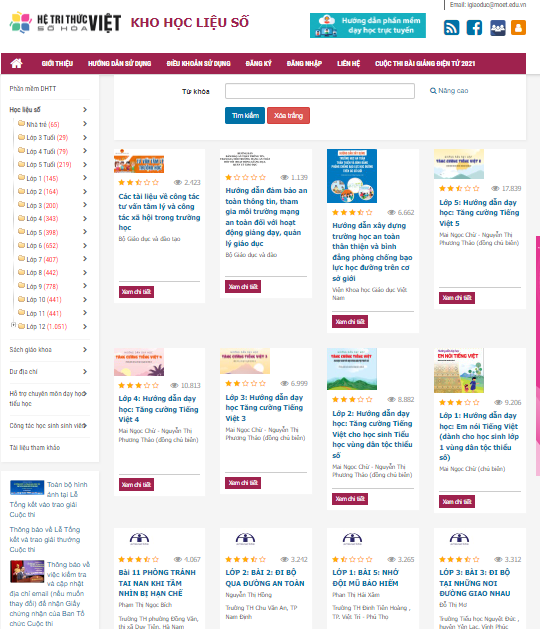Open Lớp 5 Tăng cường Tiếng Việt 5 title
The image size is (540, 629).
click(x=479, y=213)
